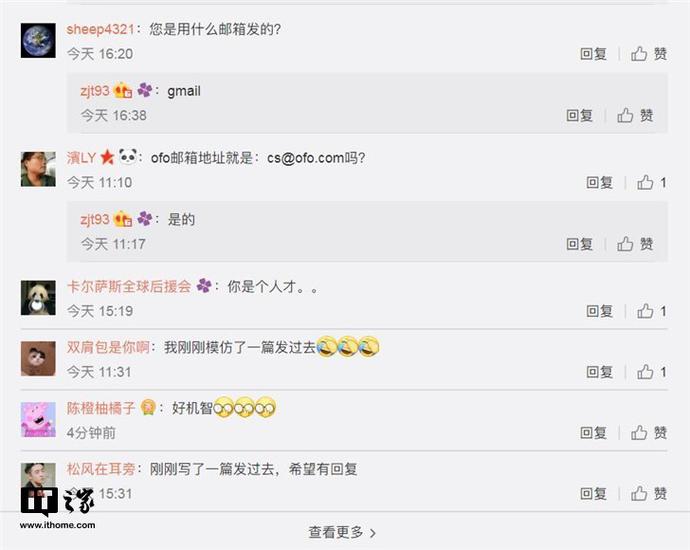Reply to 濱LY's comment

point(599,183)
